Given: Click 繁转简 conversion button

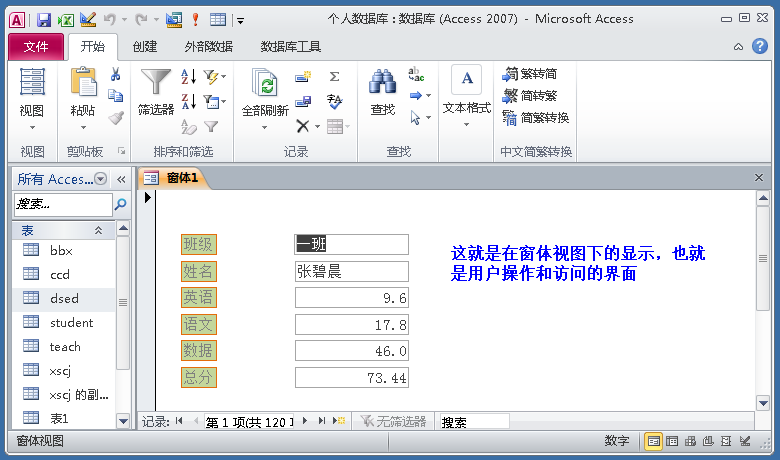Looking at the screenshot, I should point(529,74).
